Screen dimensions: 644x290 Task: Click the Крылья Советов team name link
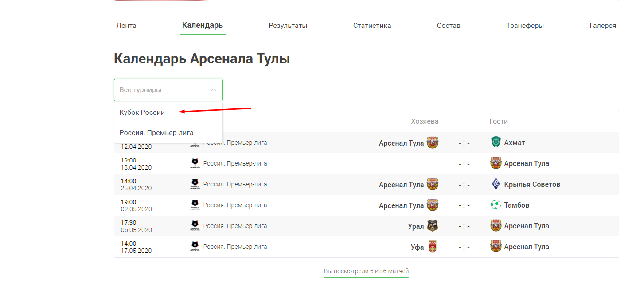(x=532, y=184)
